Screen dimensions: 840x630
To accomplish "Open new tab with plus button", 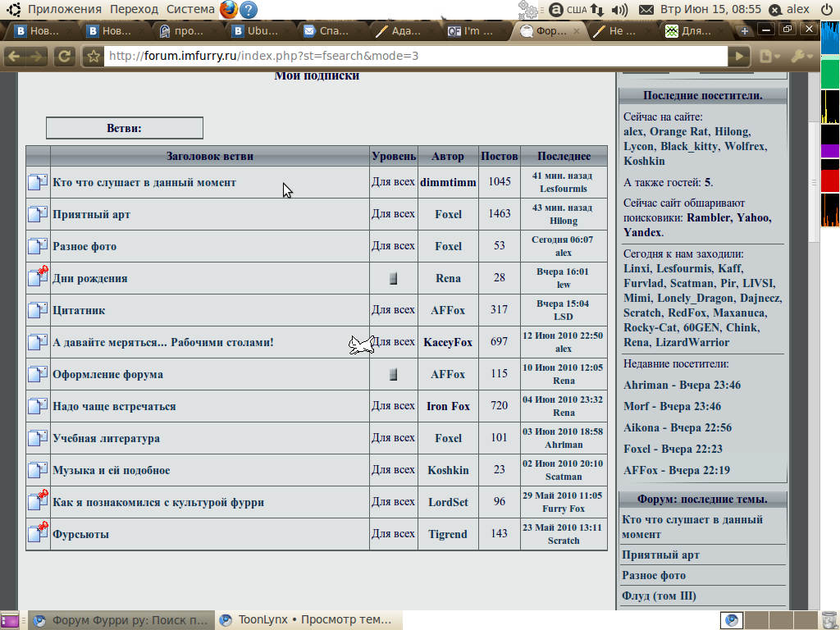I will (745, 31).
